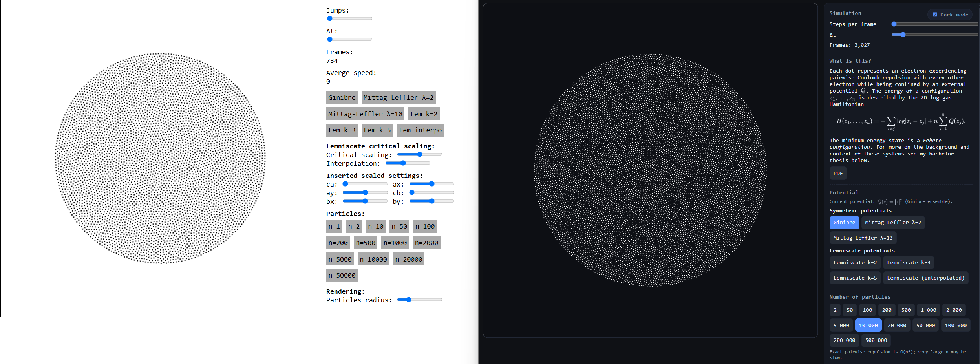Click the ca slider in scaled settings

tap(365, 184)
